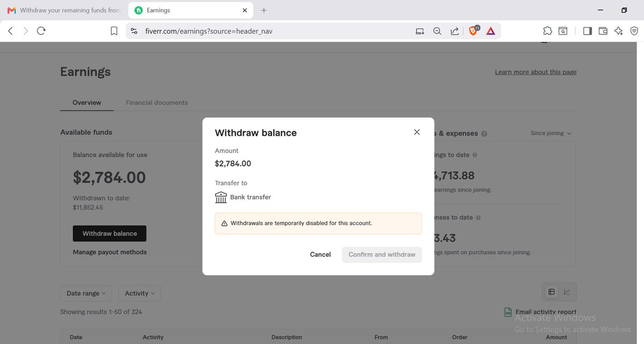Restore down the browser window
This screenshot has width=644, height=344.
624,10
